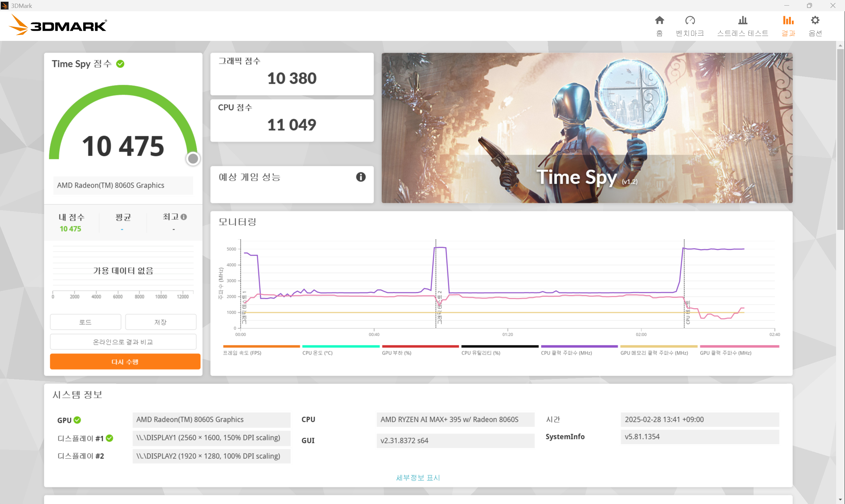Minimize the 3DMark window
The height and width of the screenshot is (504, 845).
(786, 5)
